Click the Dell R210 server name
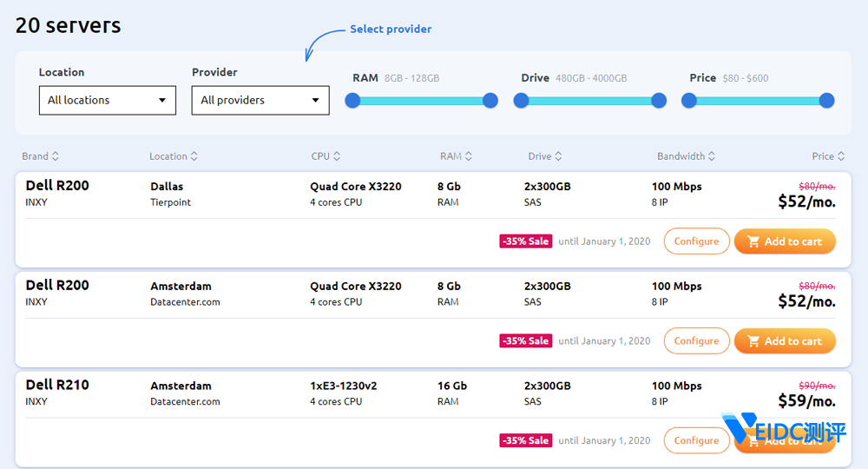Viewport: 868px width, 469px height. pyautogui.click(x=57, y=385)
